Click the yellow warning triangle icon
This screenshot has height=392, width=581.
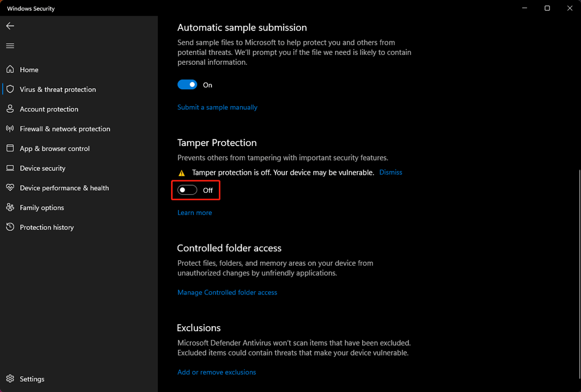tap(181, 173)
